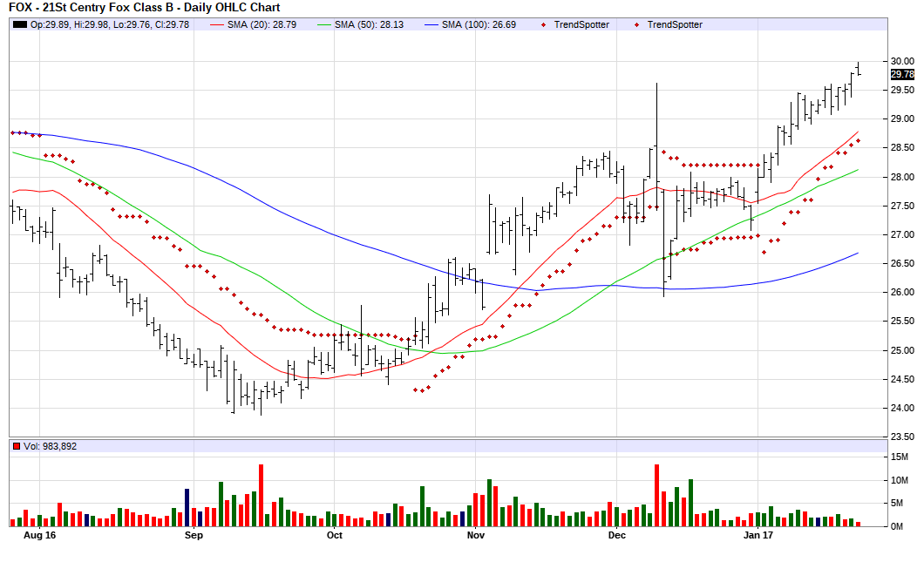The width and height of the screenshot is (924, 562).
Task: Click the current price tag 29.78
Action: pyautogui.click(x=902, y=74)
